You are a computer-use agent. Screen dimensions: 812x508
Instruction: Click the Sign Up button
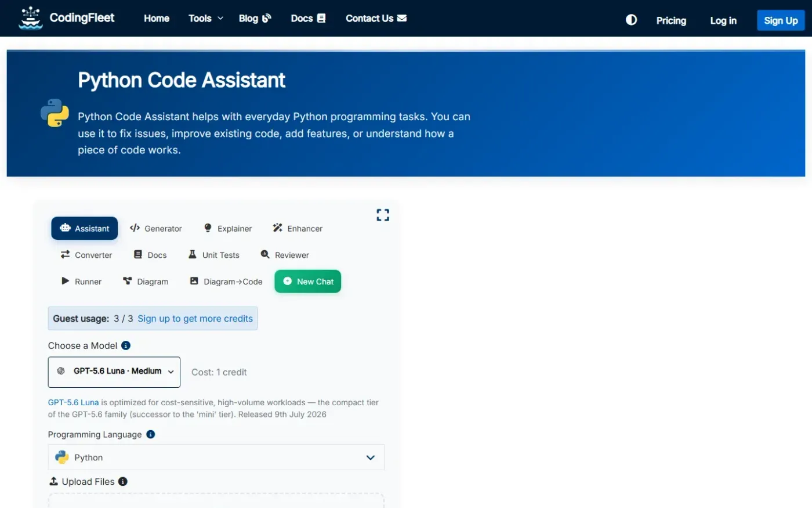(x=781, y=20)
